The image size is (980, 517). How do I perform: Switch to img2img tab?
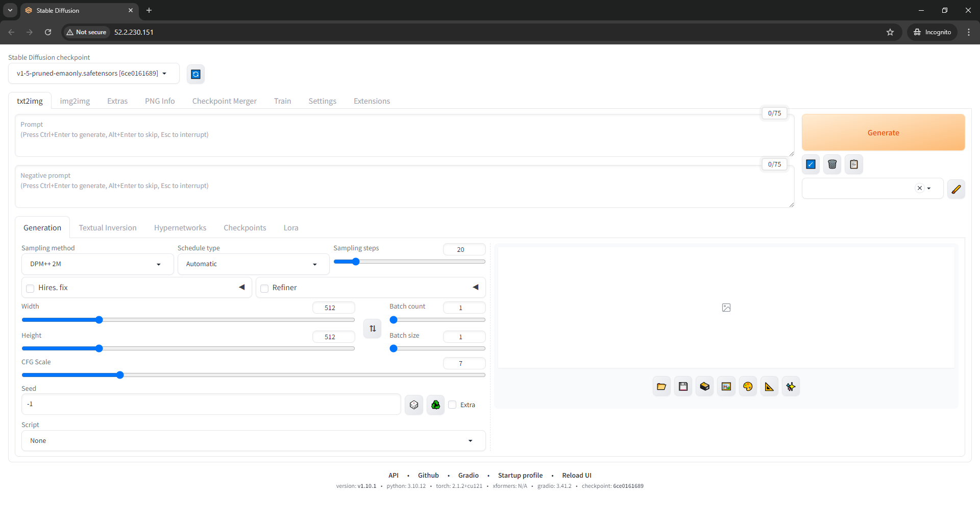75,101
